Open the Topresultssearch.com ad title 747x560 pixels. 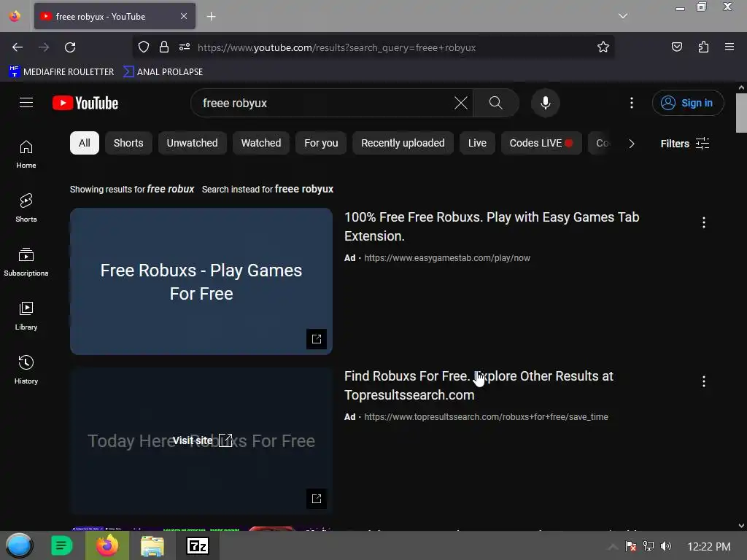[x=479, y=385]
